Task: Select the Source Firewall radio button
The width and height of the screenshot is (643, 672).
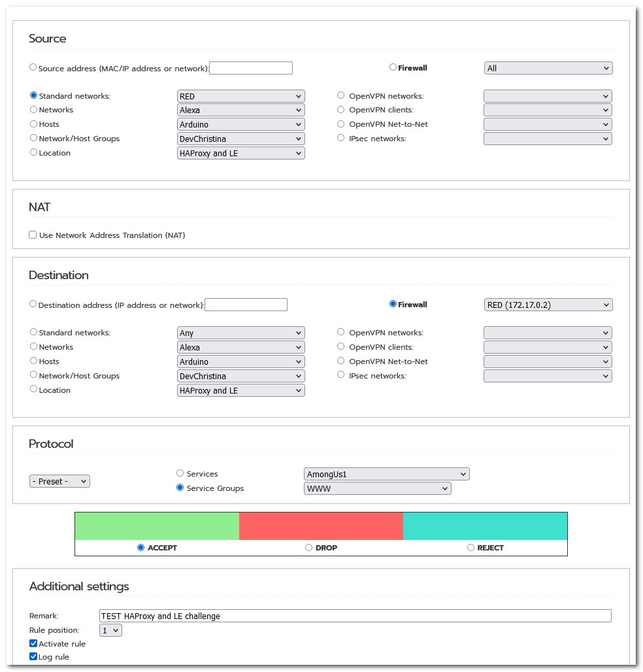Action: pos(393,67)
